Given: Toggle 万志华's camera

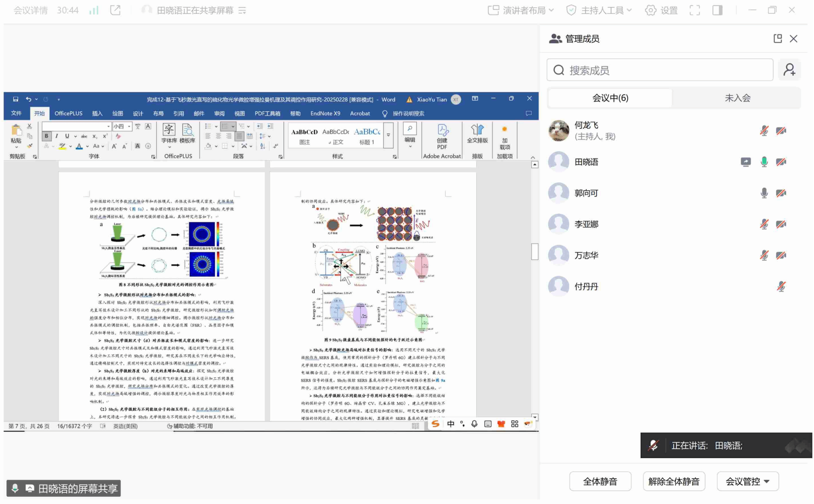Looking at the screenshot, I should coord(781,255).
